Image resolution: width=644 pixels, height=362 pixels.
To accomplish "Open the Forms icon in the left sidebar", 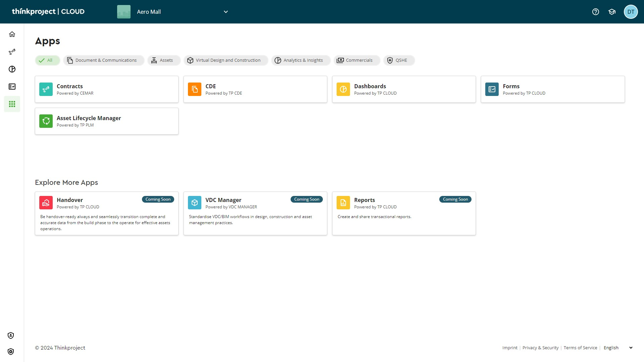I will click(x=12, y=87).
